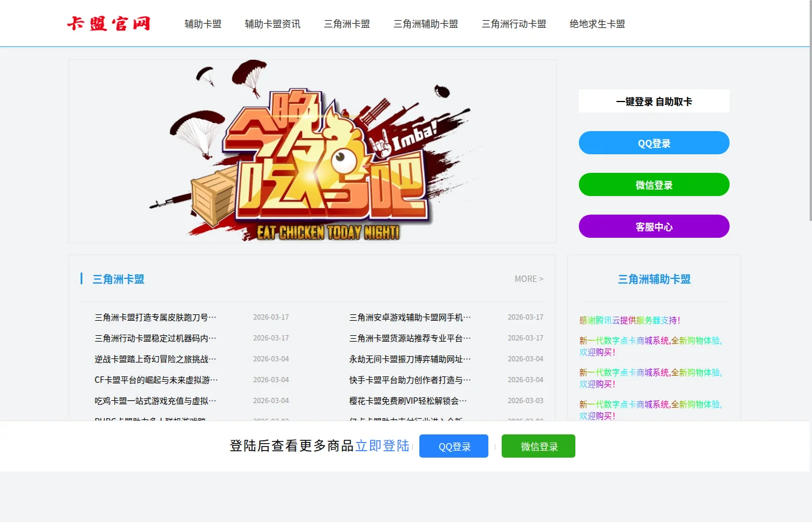Open article 快手卡盟平台助力创作者打造与
Viewport: 812px width, 522px height.
(x=410, y=380)
